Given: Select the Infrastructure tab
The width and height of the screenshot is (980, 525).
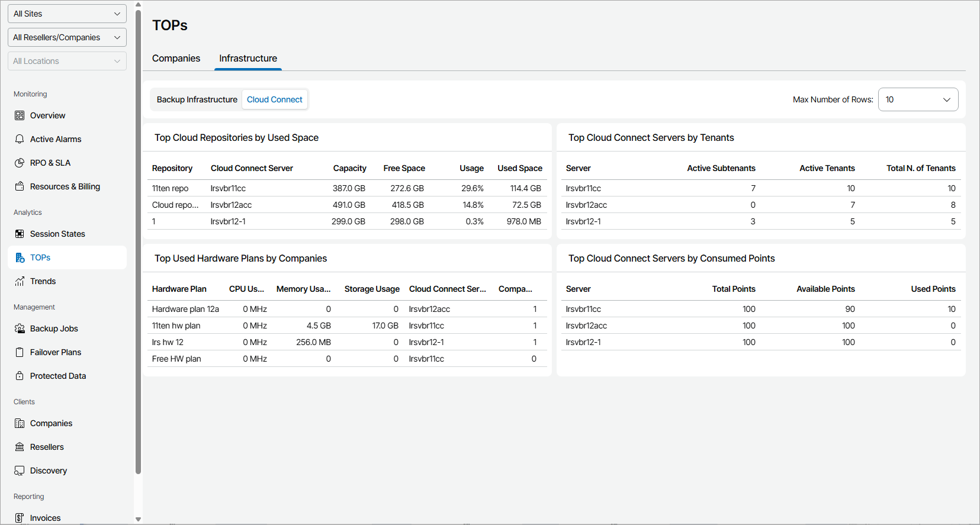Looking at the screenshot, I should 248,58.
